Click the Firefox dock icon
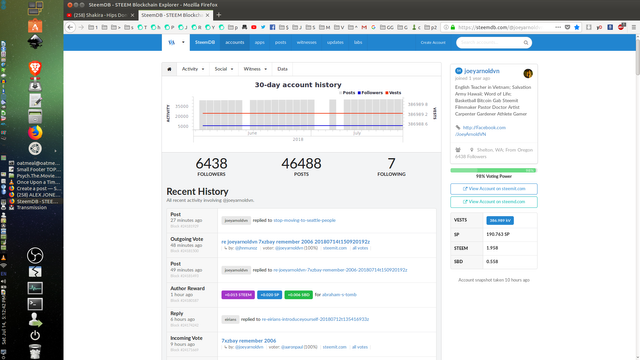This screenshot has width=640, height=360. pyautogui.click(x=35, y=132)
